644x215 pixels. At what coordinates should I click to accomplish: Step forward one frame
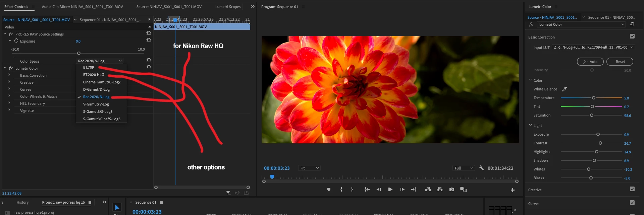point(402,190)
